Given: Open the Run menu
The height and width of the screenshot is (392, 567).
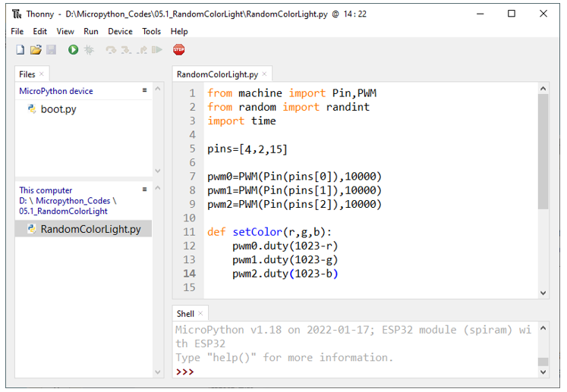Looking at the screenshot, I should 91,31.
